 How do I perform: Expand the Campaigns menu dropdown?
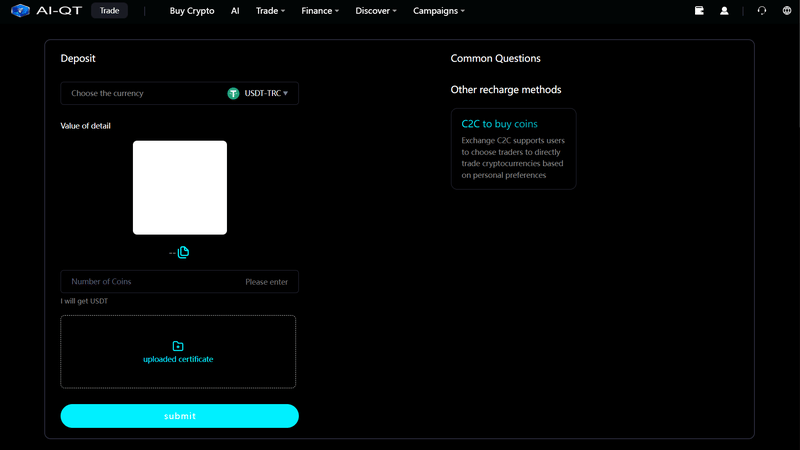(439, 11)
